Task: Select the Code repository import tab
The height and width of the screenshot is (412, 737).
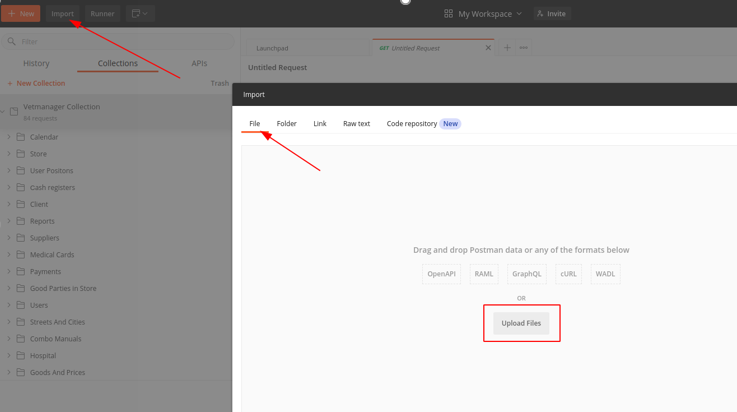Action: 412,124
